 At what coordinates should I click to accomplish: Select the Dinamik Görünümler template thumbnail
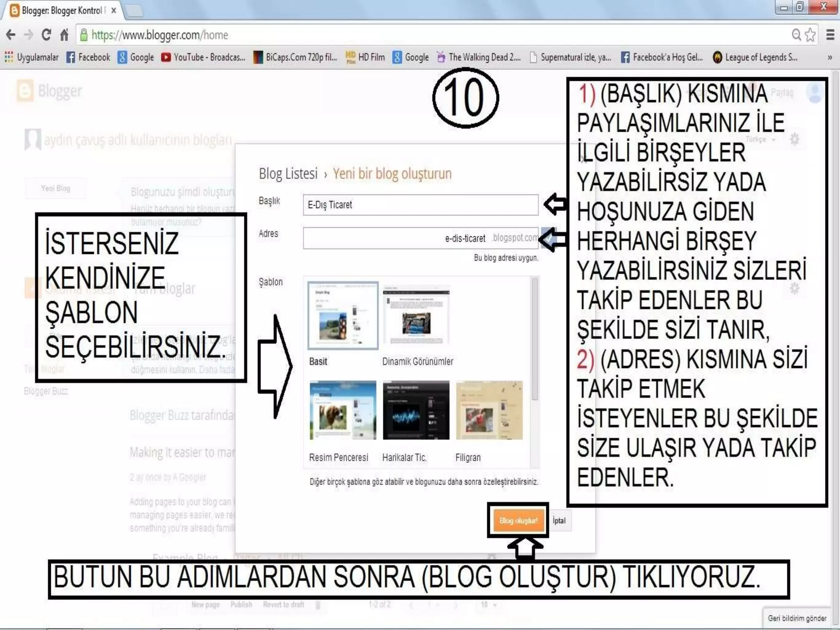pos(416,315)
